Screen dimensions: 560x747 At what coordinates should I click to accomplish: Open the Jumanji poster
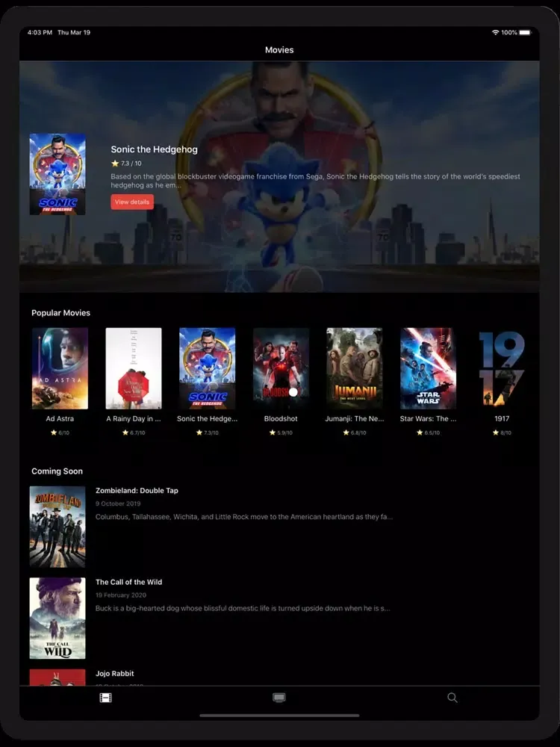354,368
